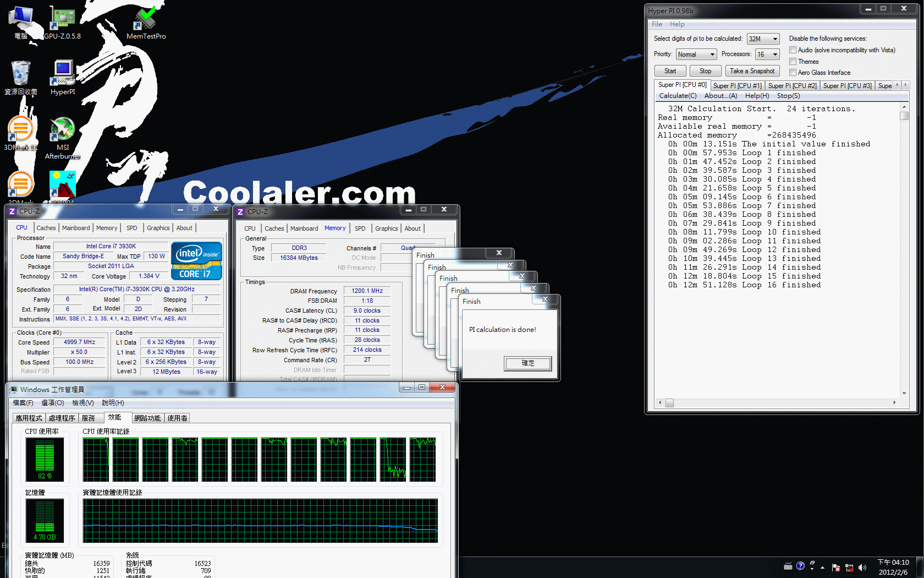This screenshot has width=924, height=578.
Task: Open the Help menu in Hyper PI
Action: click(x=677, y=24)
